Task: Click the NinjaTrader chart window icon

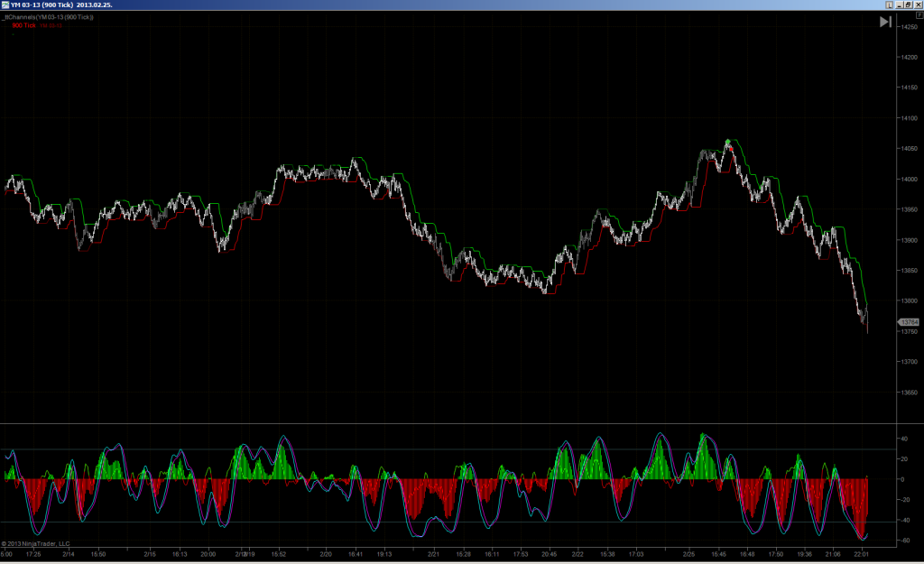Action: coord(5,5)
